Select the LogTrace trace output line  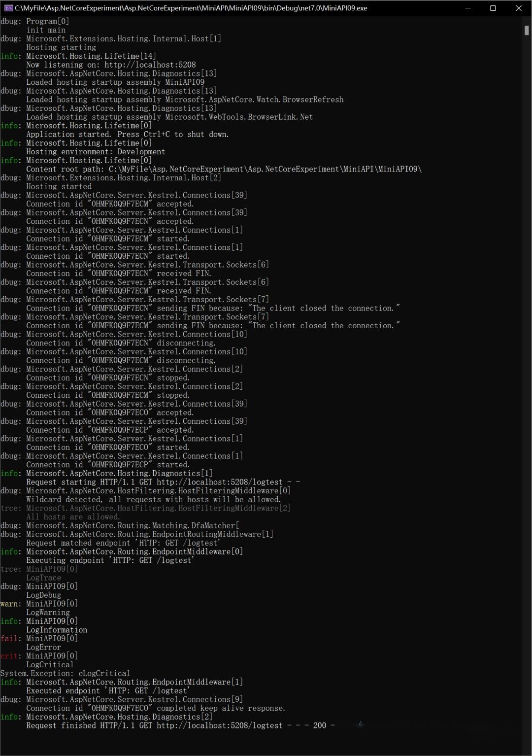[x=43, y=578]
